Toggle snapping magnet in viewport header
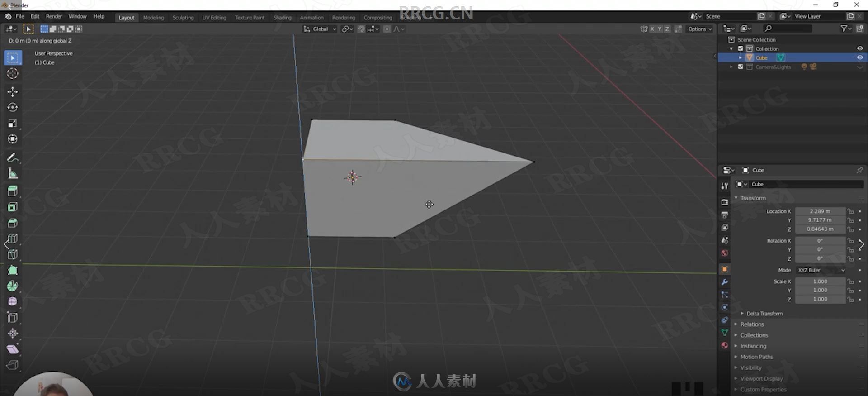Screen dimensions: 868x396 pos(361,29)
